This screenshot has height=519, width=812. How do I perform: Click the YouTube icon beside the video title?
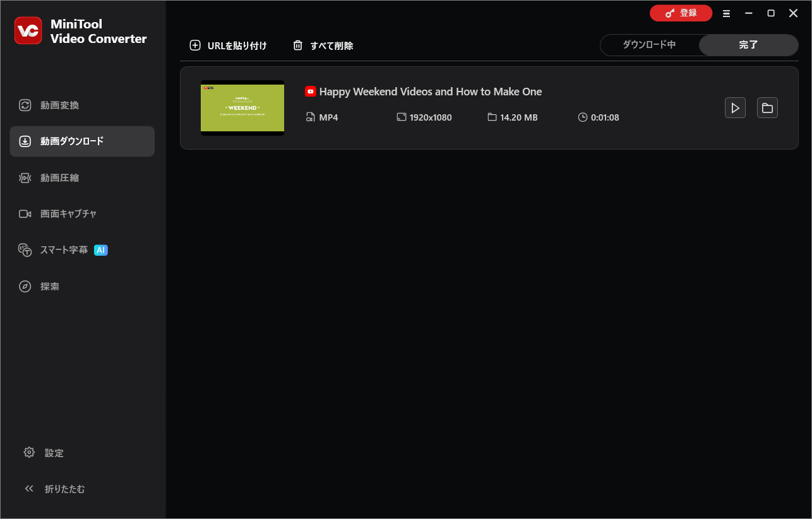pos(310,91)
